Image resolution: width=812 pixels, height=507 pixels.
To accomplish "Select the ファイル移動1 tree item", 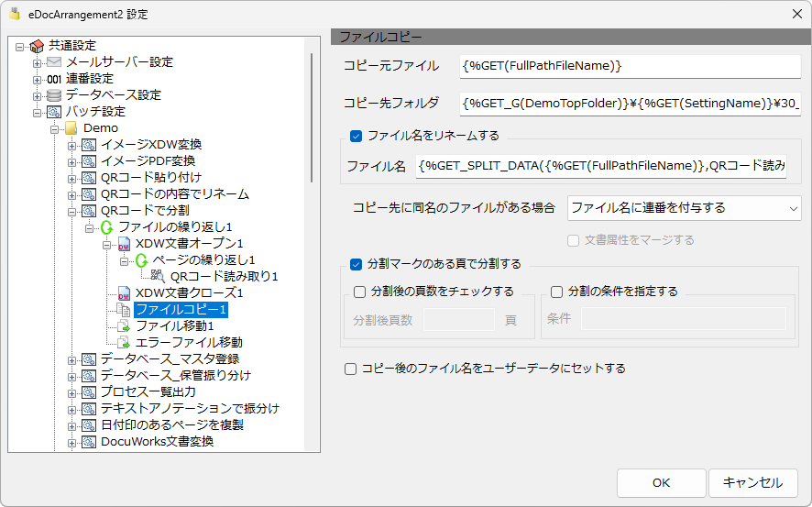I will pyautogui.click(x=174, y=326).
